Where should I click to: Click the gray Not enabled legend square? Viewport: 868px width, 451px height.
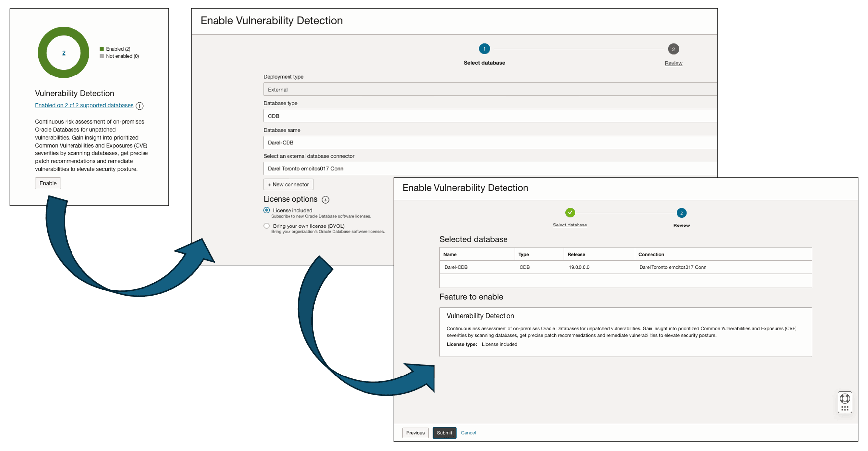101,56
